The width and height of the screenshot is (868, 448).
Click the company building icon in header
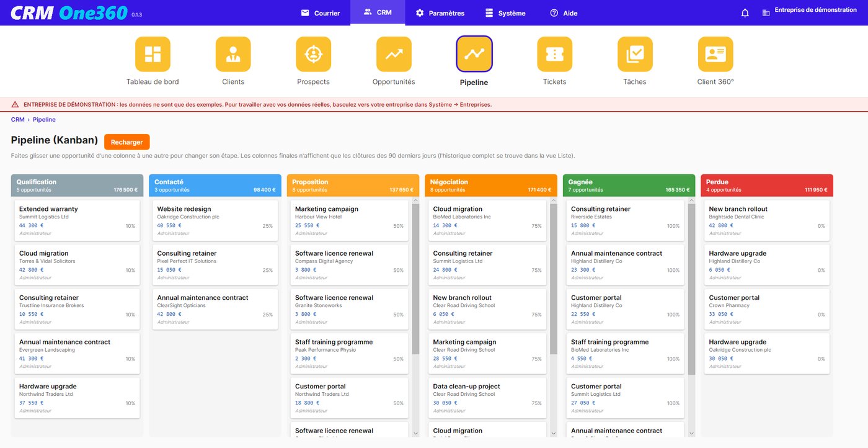tap(766, 13)
